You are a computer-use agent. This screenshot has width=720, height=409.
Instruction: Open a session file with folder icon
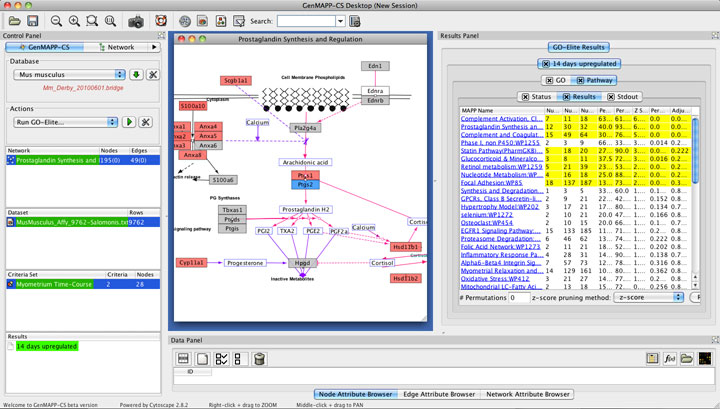click(15, 21)
